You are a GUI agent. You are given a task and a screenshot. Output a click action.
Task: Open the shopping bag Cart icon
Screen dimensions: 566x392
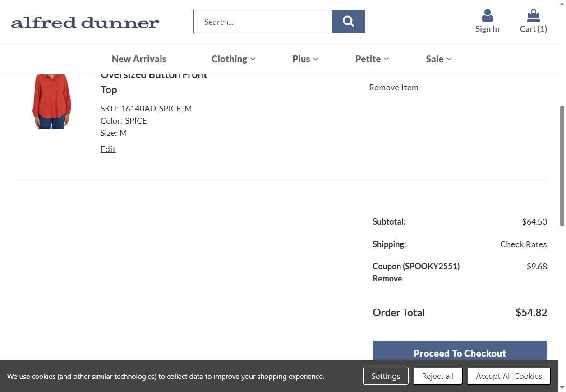pos(533,21)
